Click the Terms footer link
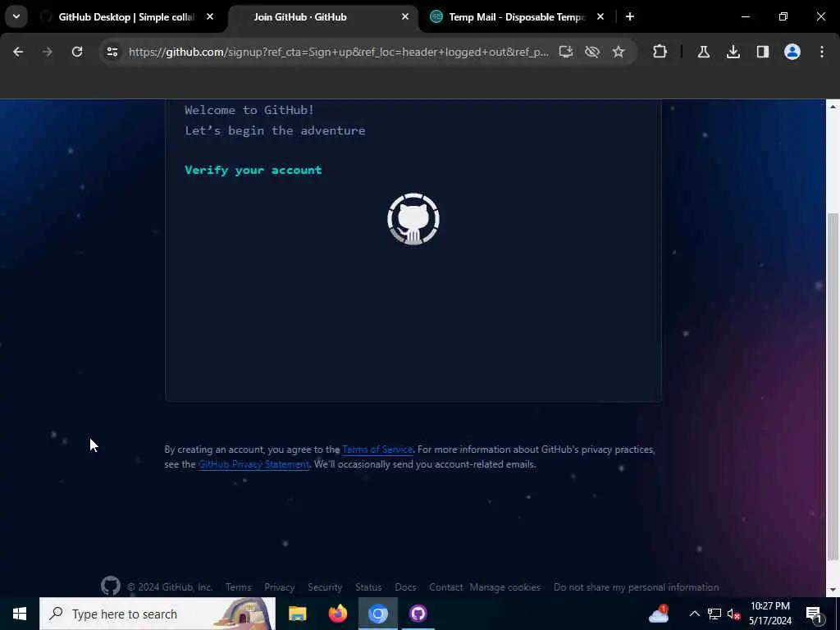The height and width of the screenshot is (630, 840). [x=239, y=587]
